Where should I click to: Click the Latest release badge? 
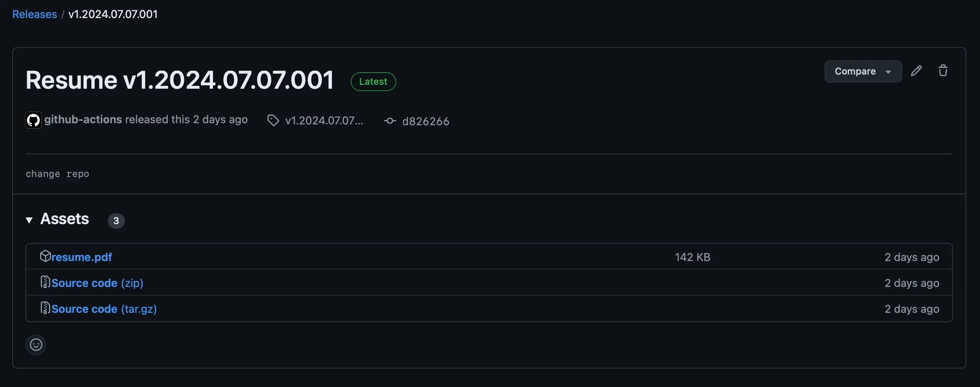(373, 82)
